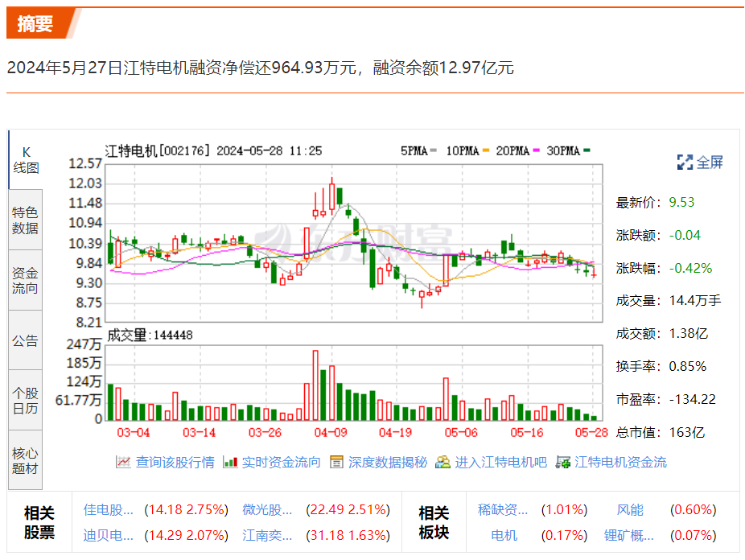Click the 247万 volume axis label
Screen dimensions: 745x560
pos(84,344)
